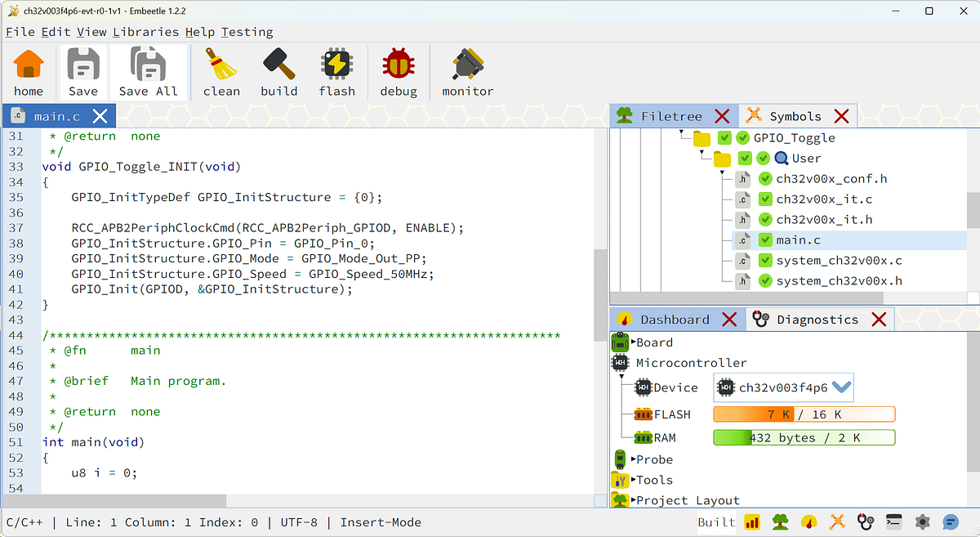Click the Save All button

pyautogui.click(x=149, y=72)
